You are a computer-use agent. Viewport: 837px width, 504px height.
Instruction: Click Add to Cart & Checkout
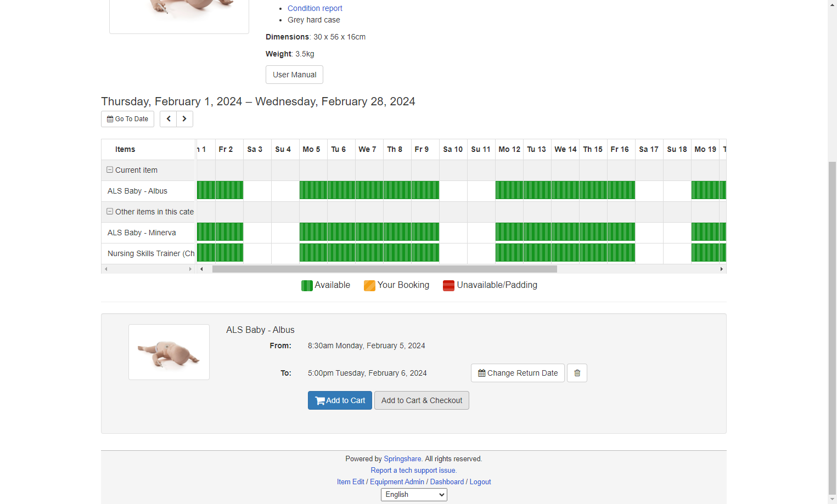click(x=422, y=400)
